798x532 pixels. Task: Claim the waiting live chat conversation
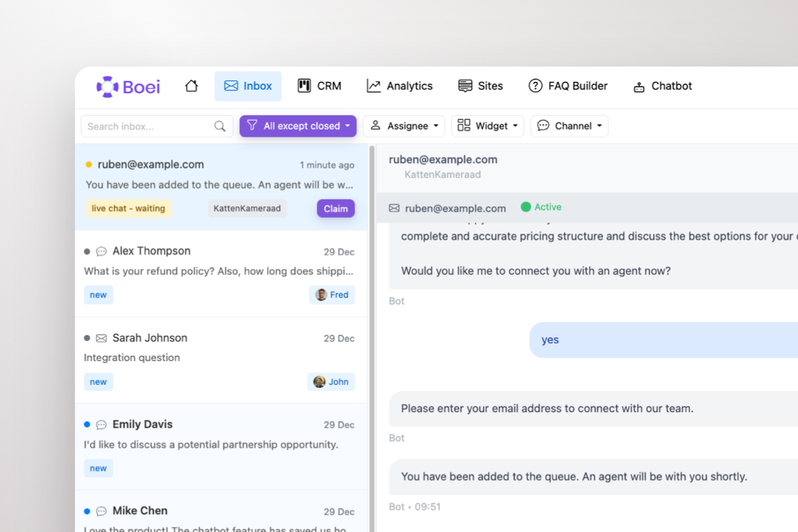(335, 208)
